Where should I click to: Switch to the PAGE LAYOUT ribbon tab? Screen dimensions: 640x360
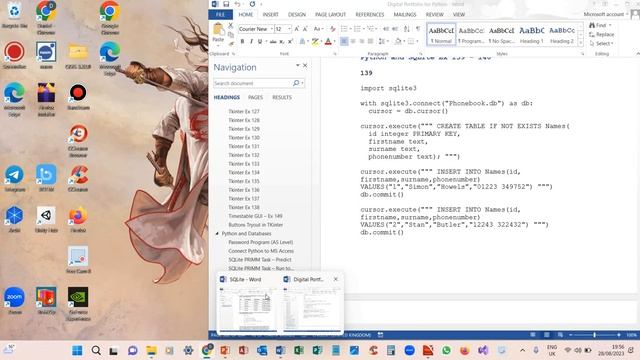330,15
